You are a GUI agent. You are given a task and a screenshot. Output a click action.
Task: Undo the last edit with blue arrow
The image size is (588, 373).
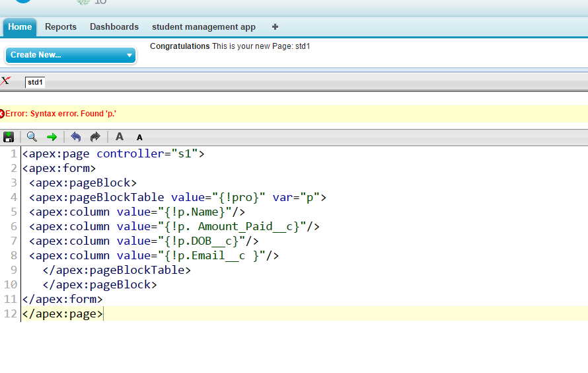coord(75,137)
